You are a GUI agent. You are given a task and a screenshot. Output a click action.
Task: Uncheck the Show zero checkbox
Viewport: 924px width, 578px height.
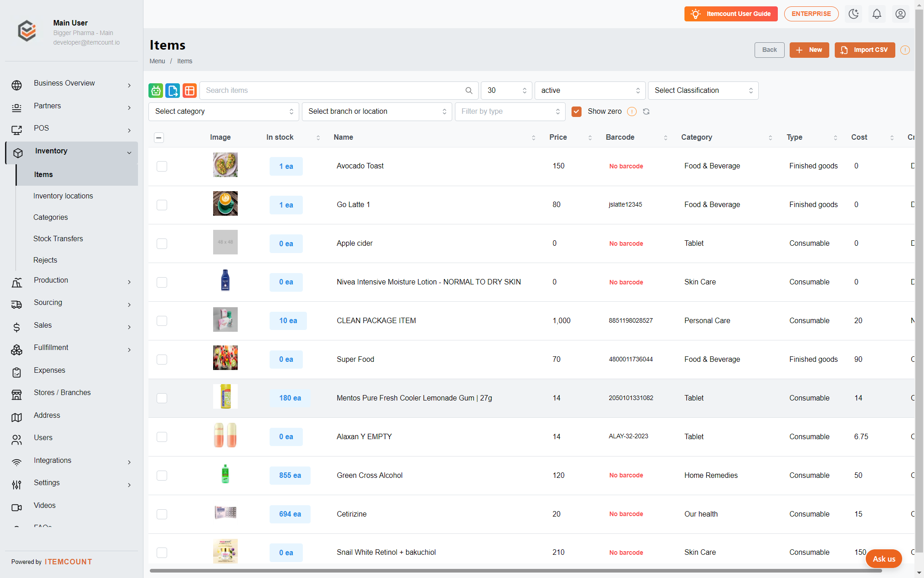(x=577, y=112)
